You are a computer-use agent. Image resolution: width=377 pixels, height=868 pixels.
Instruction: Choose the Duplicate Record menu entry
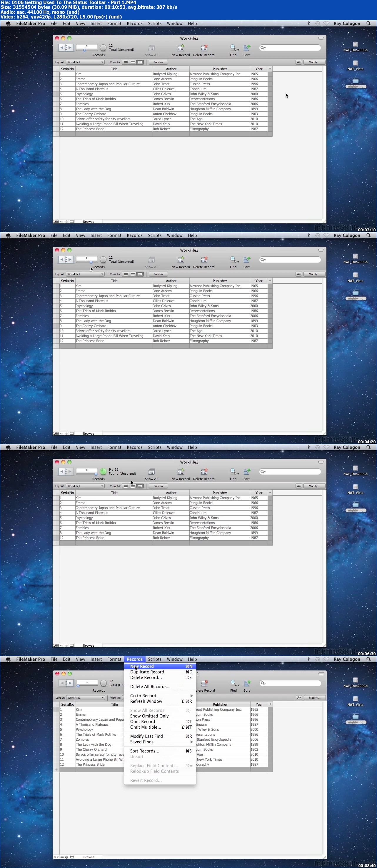coord(160,672)
